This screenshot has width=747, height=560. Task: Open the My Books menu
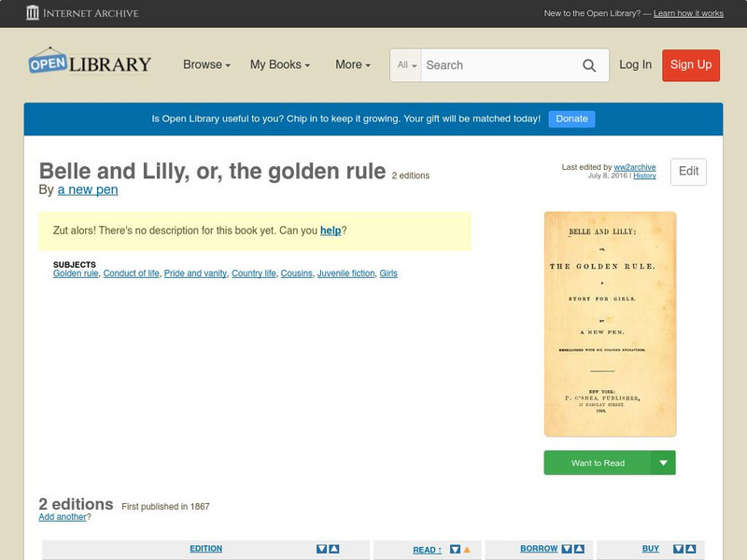280,64
